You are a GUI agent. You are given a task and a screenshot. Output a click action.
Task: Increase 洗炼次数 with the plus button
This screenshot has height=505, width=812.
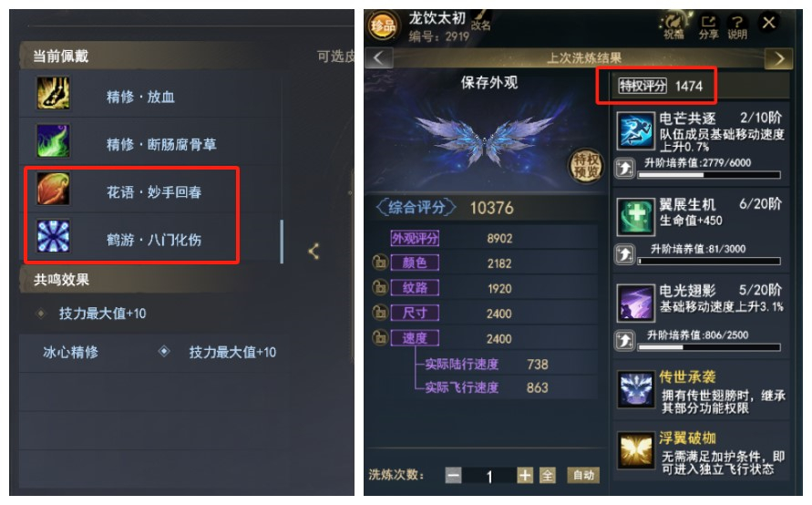point(525,475)
